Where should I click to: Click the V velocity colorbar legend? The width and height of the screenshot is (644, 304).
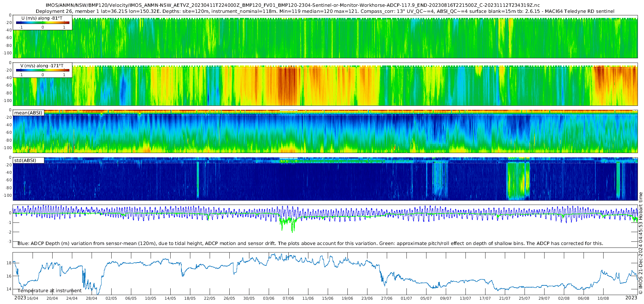pyautogui.click(x=43, y=70)
